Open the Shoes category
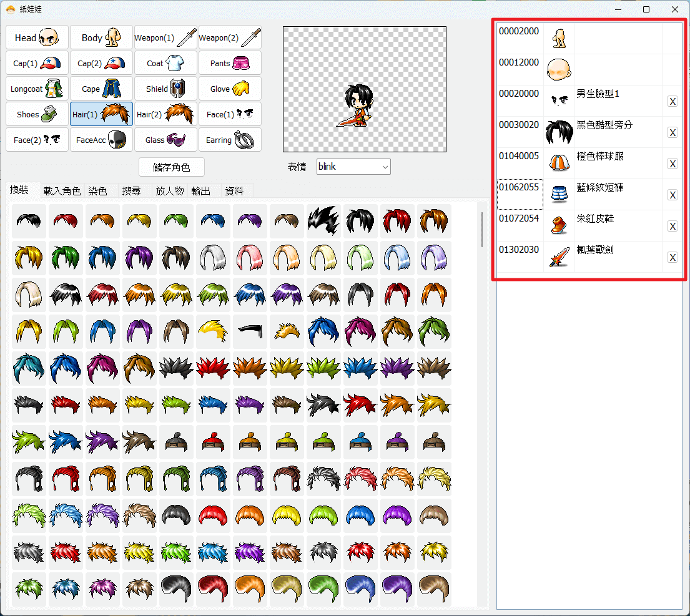The height and width of the screenshot is (616, 690). (37, 114)
